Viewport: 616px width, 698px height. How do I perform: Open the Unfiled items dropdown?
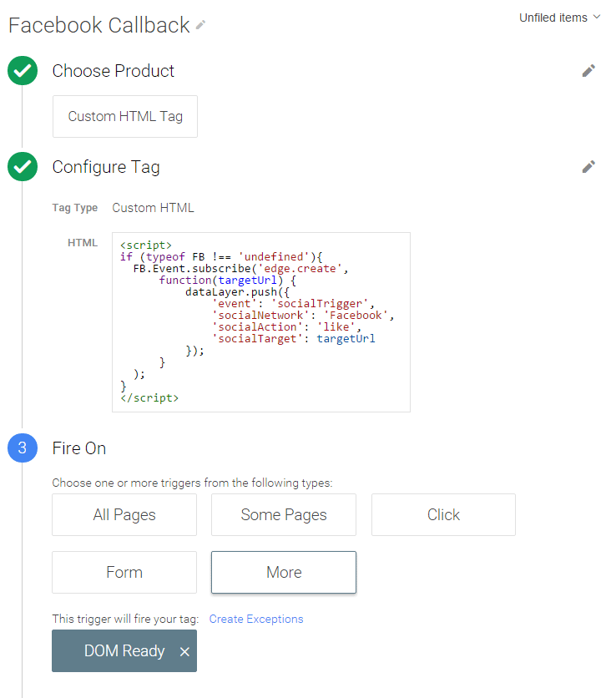click(x=560, y=18)
